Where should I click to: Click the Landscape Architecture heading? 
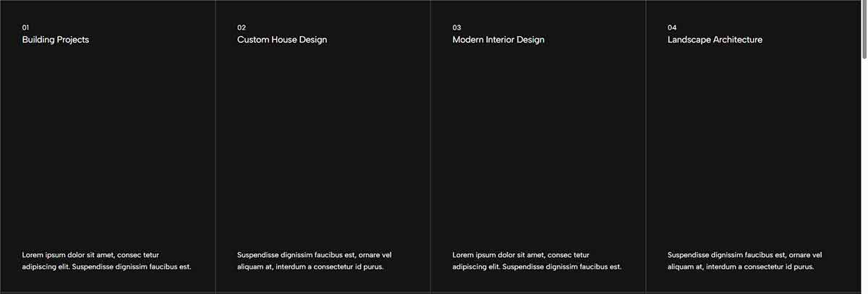click(715, 40)
